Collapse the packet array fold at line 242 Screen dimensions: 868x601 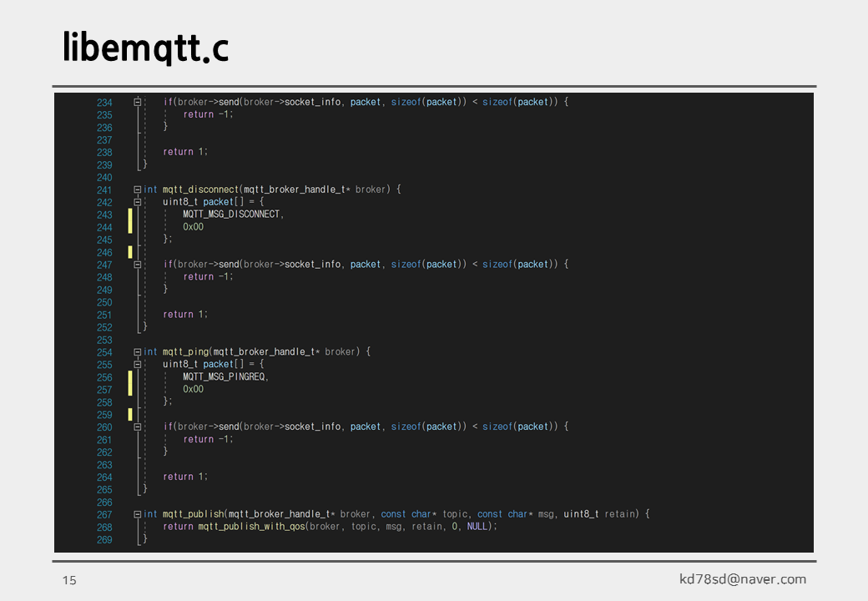point(137,202)
